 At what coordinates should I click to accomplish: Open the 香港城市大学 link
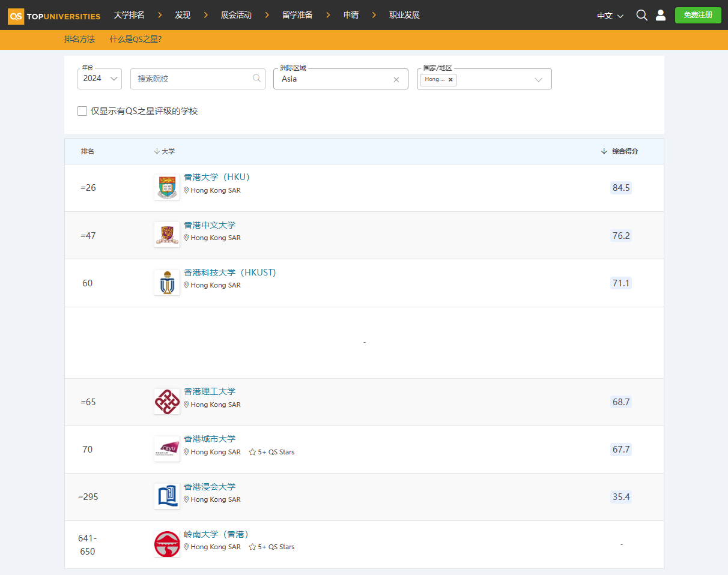(x=210, y=439)
